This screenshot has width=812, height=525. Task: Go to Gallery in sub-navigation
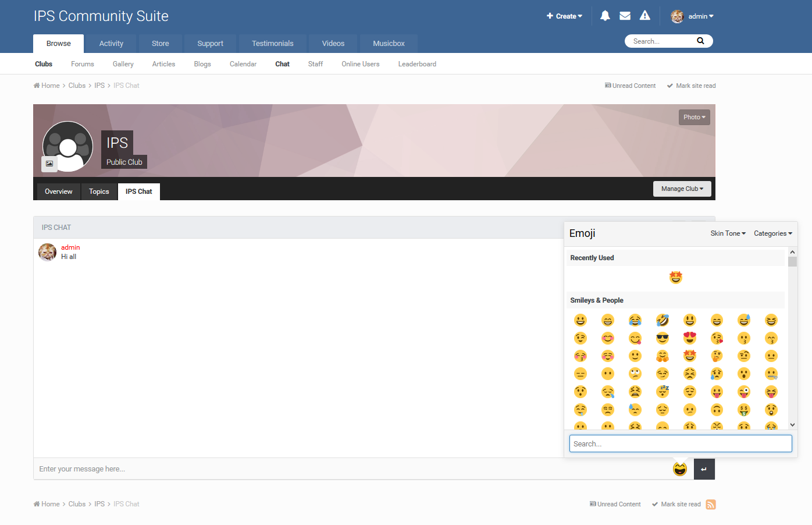pos(123,64)
